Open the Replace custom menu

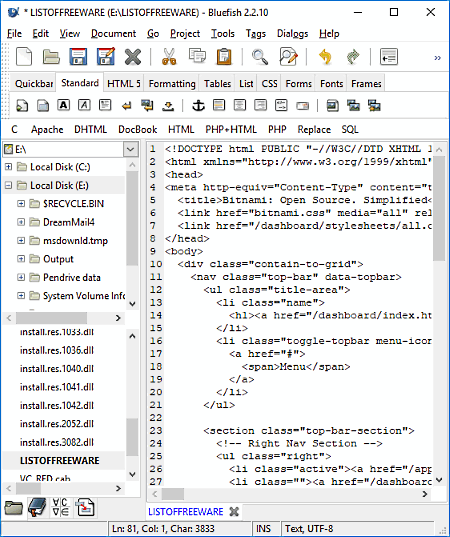click(314, 129)
